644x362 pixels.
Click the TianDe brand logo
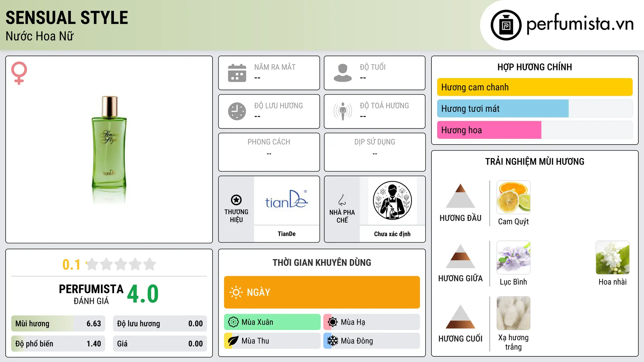tap(286, 199)
